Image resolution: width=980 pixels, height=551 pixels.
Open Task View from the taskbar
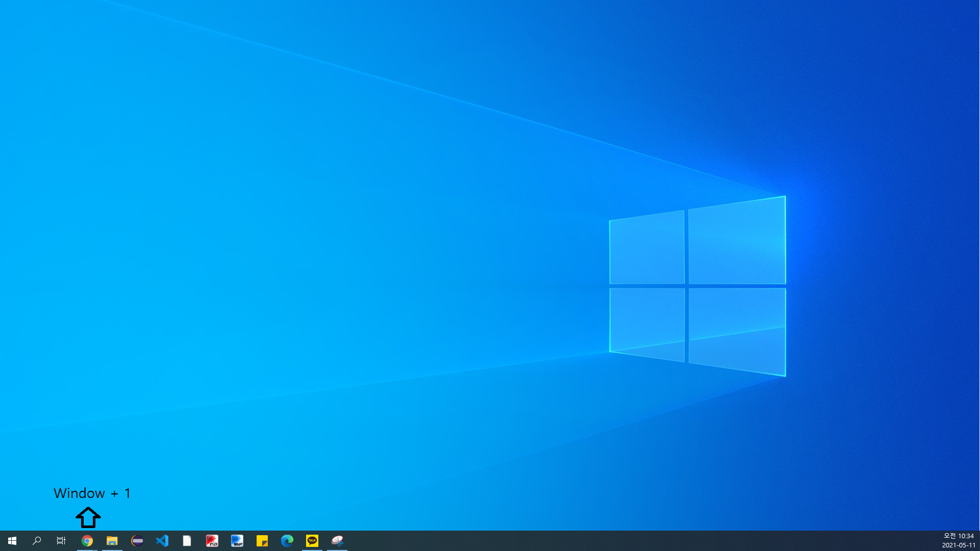coord(61,541)
